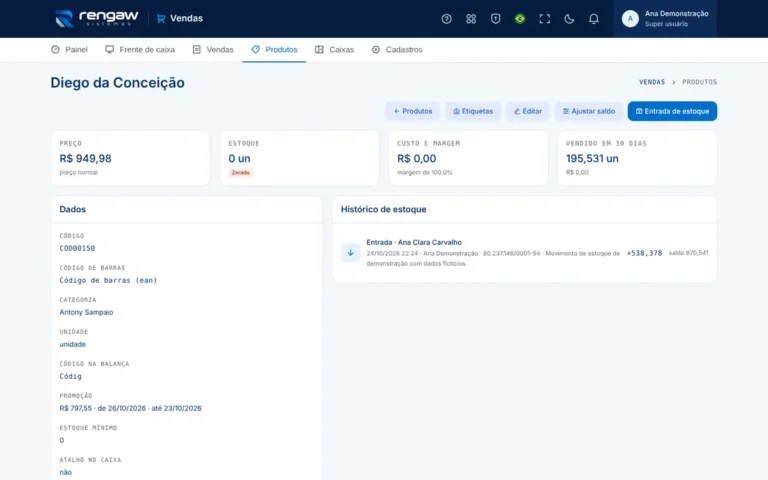This screenshot has height=480, width=768.
Task: Click the Vendas cart icon in header
Action: tap(161, 19)
